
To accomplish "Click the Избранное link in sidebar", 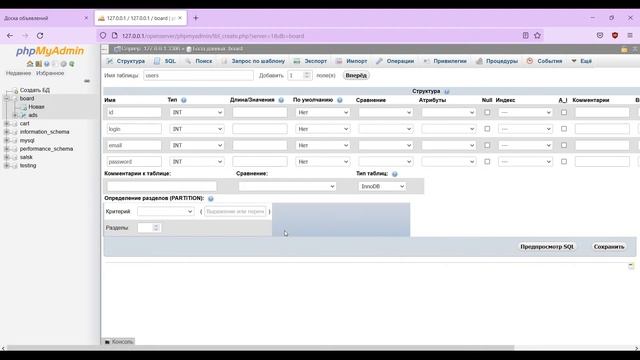I will pos(50,73).
